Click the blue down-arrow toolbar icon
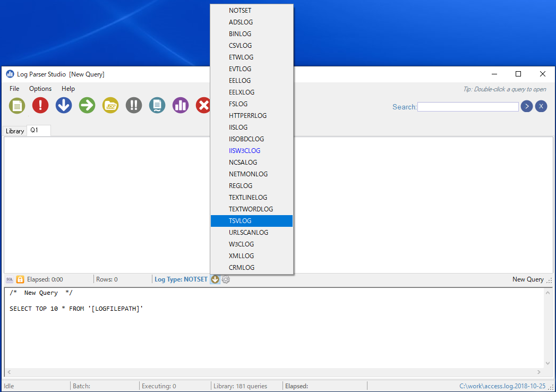Image resolution: width=556 pixels, height=392 pixels. click(64, 105)
